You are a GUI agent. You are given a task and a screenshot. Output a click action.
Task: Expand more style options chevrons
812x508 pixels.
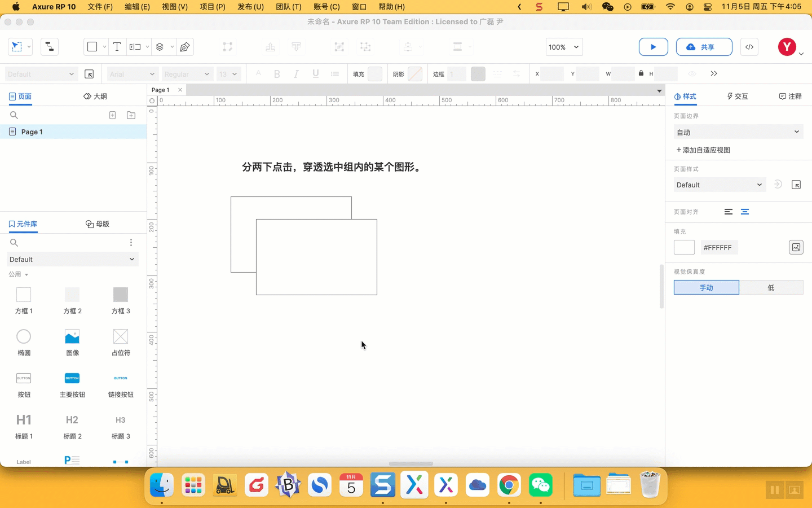(x=714, y=73)
